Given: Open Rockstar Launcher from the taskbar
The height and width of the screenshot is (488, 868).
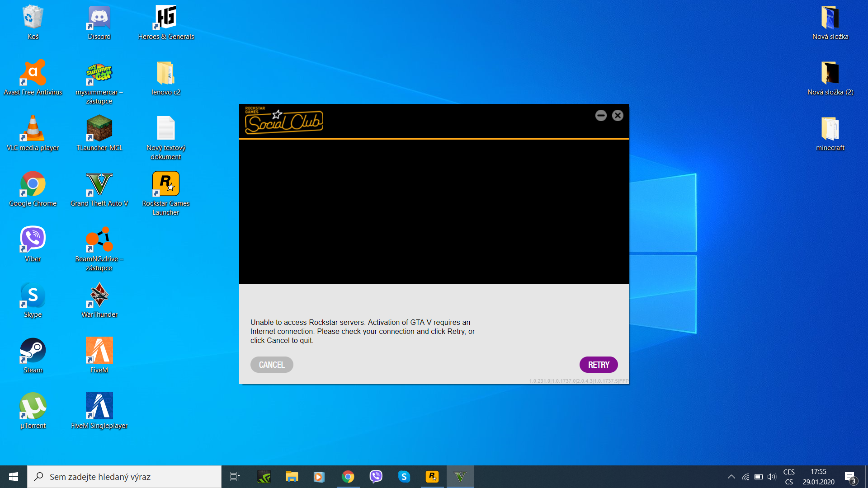Looking at the screenshot, I should pyautogui.click(x=432, y=477).
